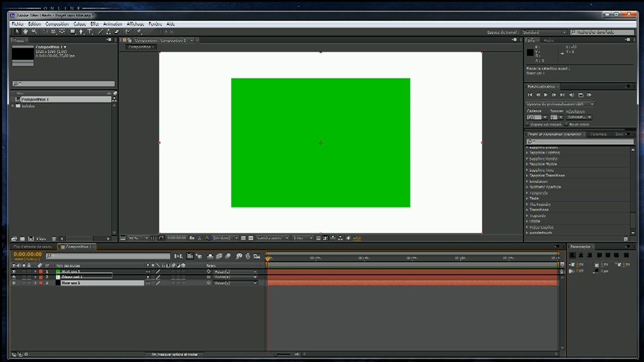Step forward one frame in Preview panel
644x362 pixels.
click(554, 95)
